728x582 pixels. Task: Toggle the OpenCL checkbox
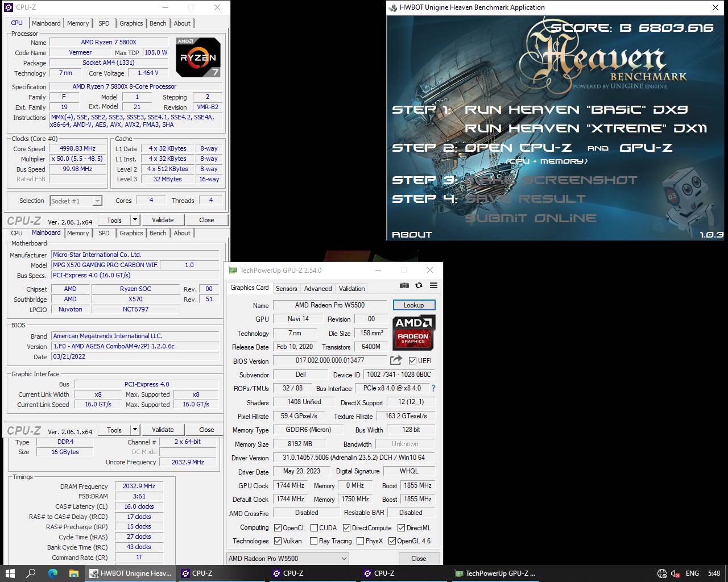[x=278, y=528]
